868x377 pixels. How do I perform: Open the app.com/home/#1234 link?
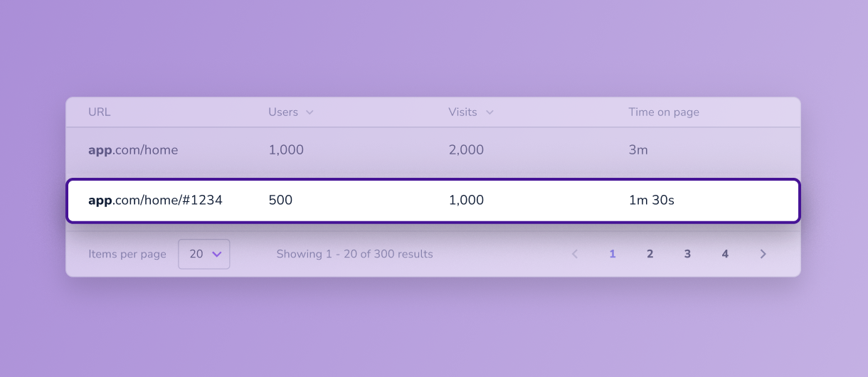coord(155,201)
